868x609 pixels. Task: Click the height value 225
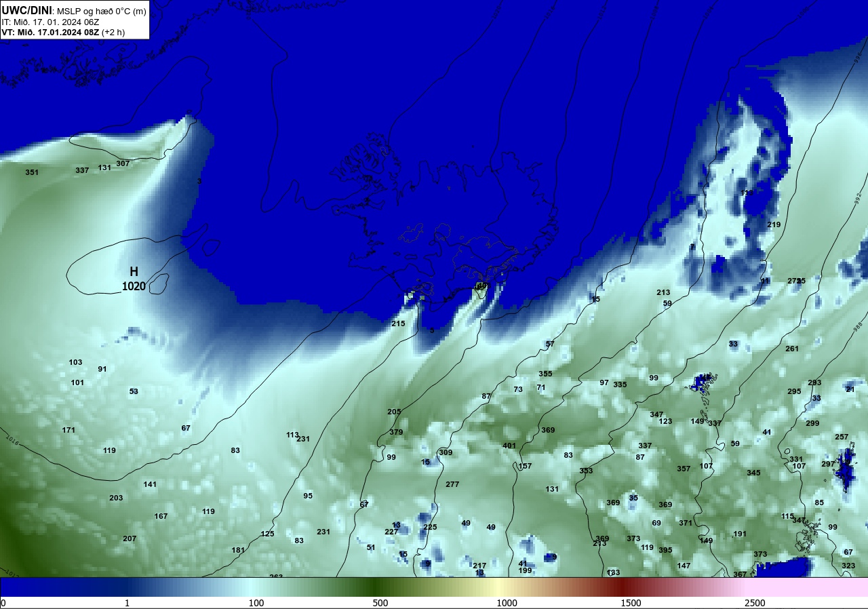coord(431,527)
